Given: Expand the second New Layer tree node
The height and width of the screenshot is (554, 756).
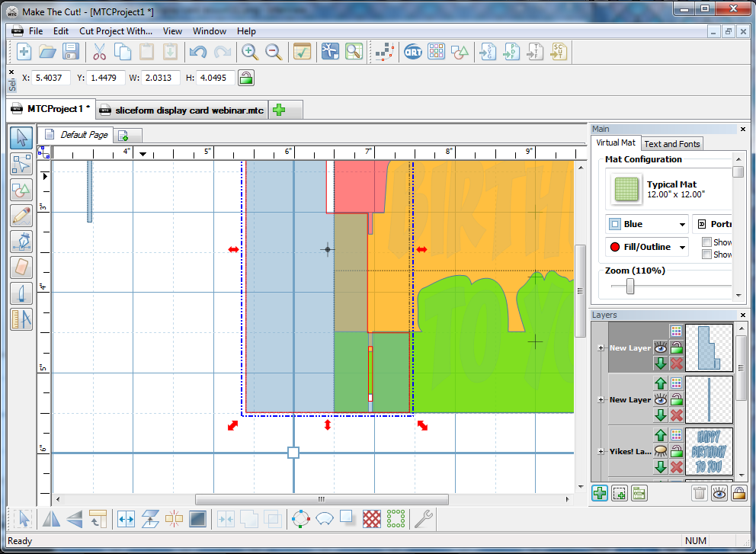Looking at the screenshot, I should point(601,400).
